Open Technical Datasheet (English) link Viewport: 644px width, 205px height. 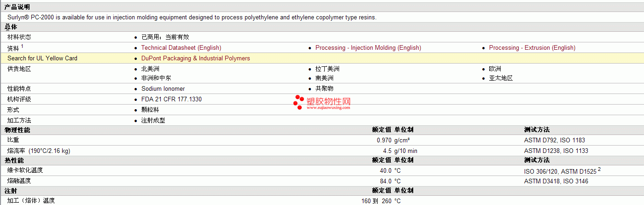[x=181, y=47]
